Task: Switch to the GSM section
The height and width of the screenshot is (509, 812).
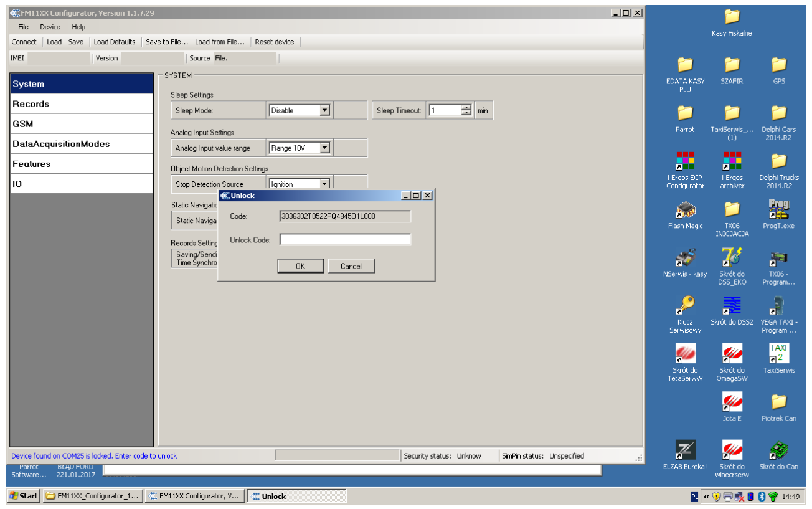Action: pos(82,124)
